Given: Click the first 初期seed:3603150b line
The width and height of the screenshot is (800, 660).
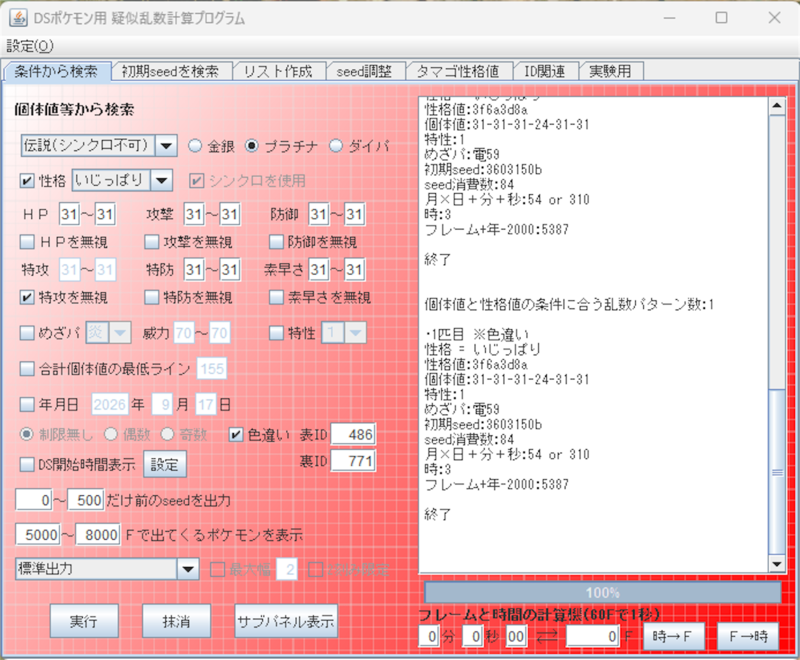Looking at the screenshot, I should [483, 169].
